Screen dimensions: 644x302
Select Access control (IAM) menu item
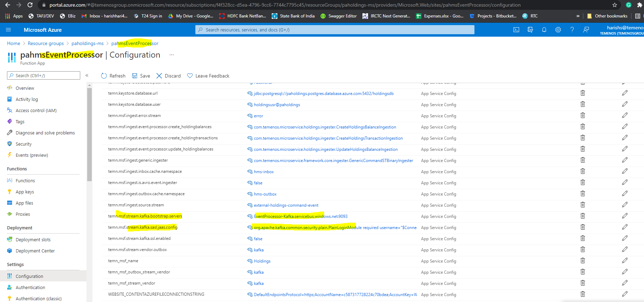click(36, 111)
